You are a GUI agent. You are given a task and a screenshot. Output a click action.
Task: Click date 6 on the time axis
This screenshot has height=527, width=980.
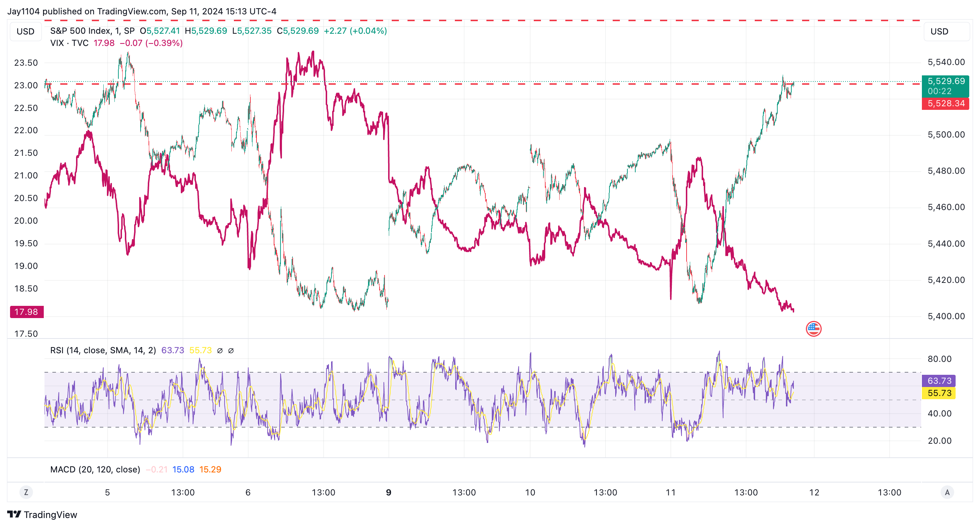pyautogui.click(x=248, y=492)
